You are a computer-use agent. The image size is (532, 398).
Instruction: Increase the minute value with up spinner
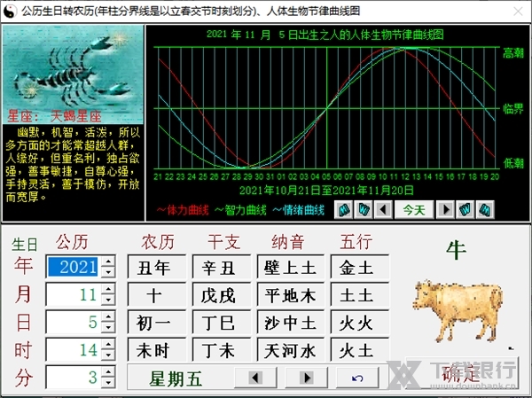coord(108,372)
